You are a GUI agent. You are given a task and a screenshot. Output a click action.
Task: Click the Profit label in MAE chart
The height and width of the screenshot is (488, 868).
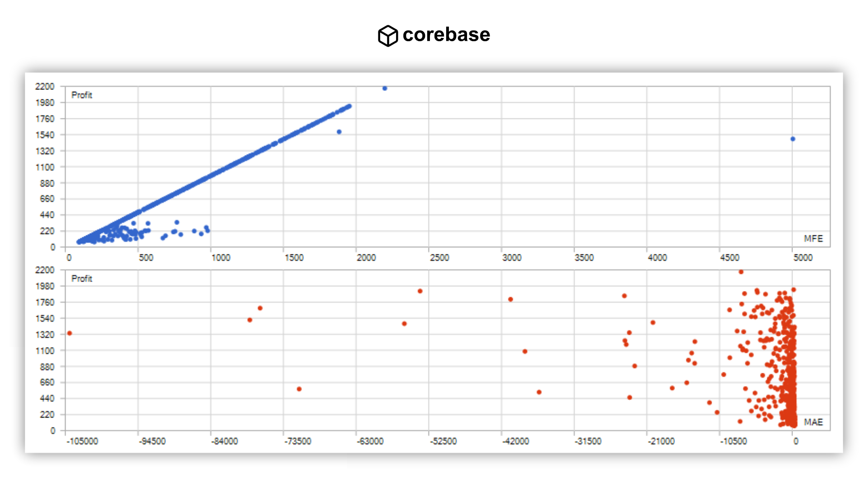coord(82,279)
